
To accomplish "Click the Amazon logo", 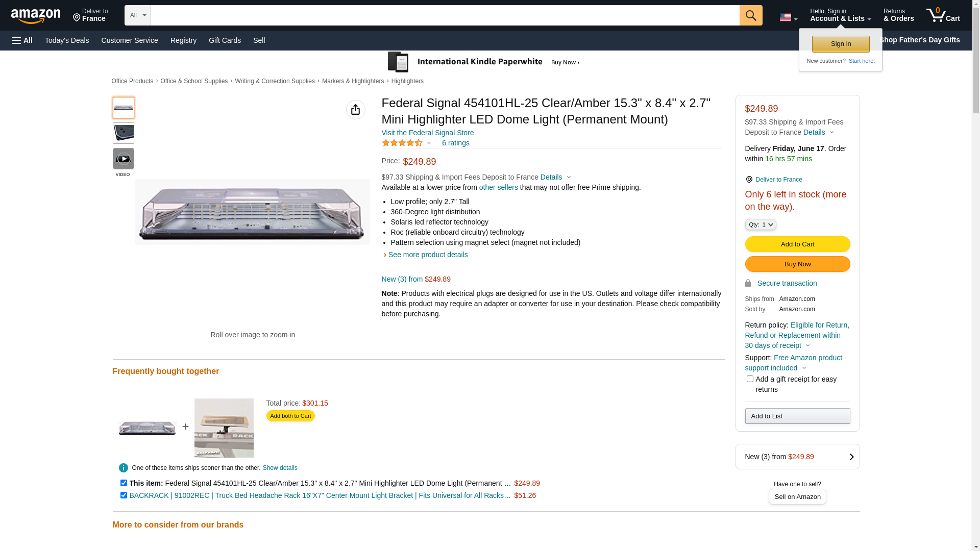I will [36, 16].
